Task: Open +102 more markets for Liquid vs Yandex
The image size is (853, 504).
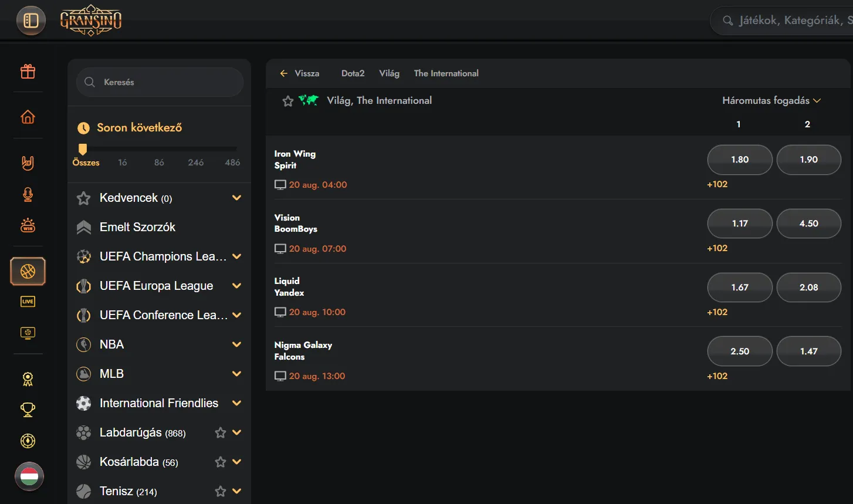Action: point(717,312)
